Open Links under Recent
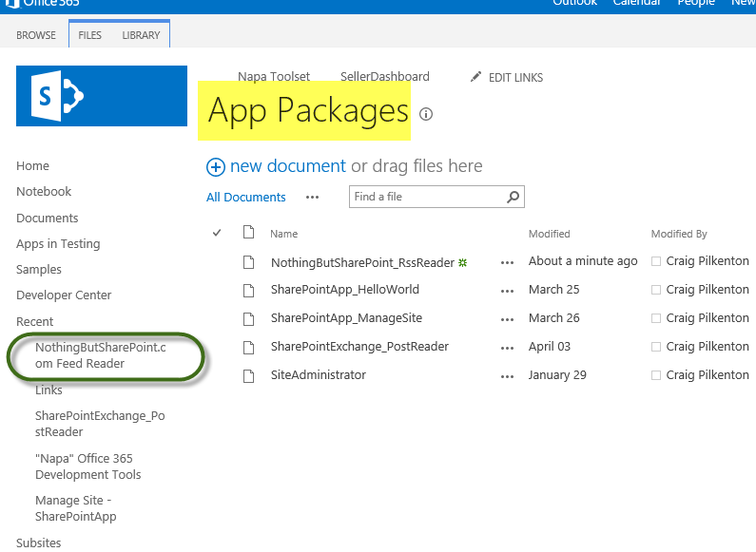 pyautogui.click(x=48, y=390)
